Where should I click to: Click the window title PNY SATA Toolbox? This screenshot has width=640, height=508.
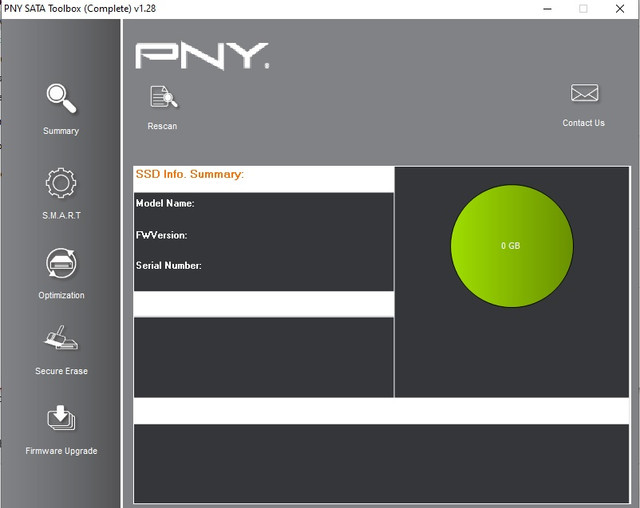click(x=80, y=9)
